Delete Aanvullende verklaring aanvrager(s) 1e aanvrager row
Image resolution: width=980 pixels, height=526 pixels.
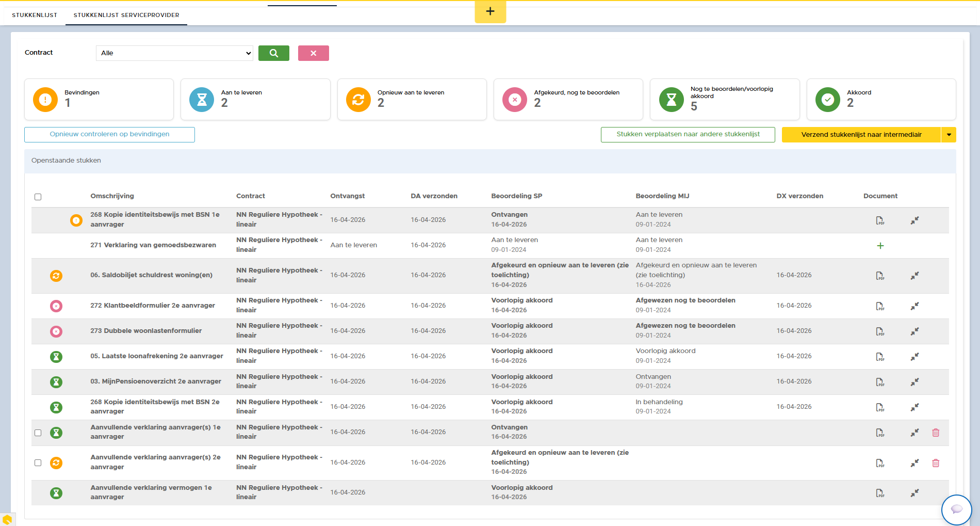pos(936,433)
